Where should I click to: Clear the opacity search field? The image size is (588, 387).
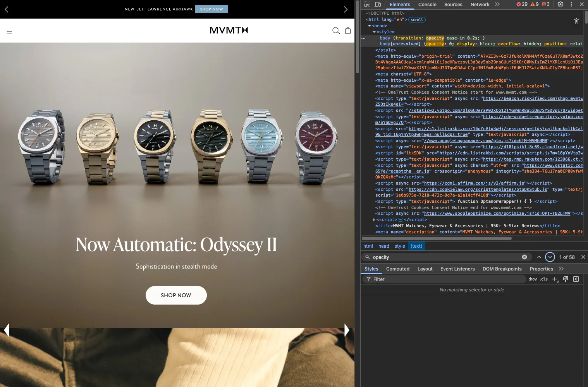pos(524,257)
